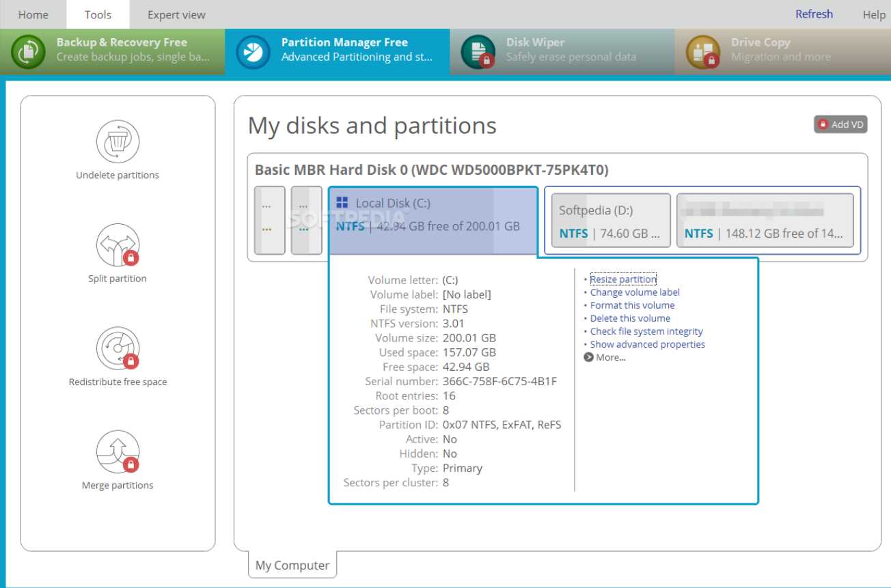
Task: Select the Softpedia D partition block
Action: (x=609, y=220)
